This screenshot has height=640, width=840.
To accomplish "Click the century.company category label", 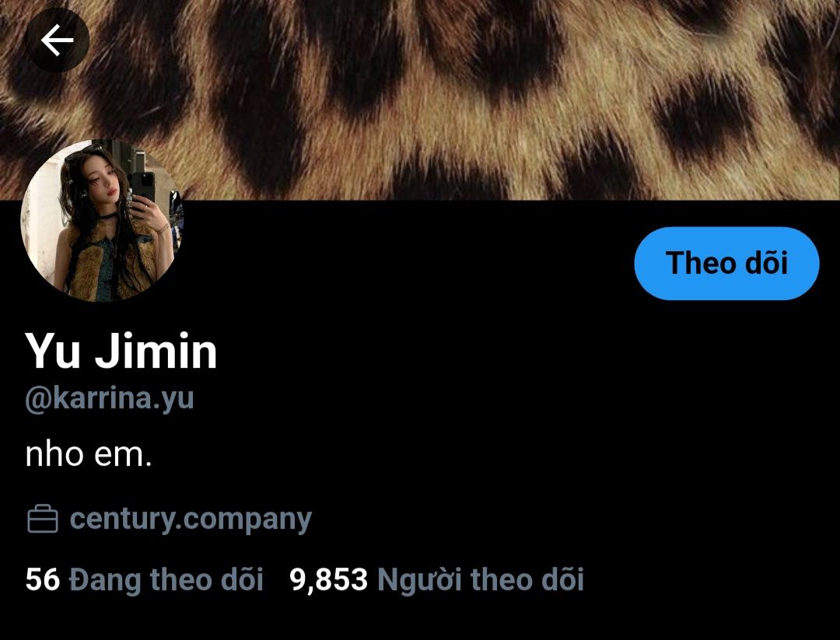I will pyautogui.click(x=191, y=519).
